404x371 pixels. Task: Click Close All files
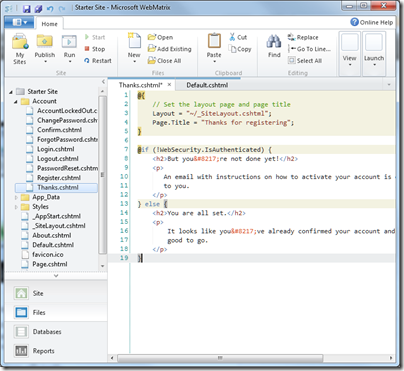[x=164, y=61]
